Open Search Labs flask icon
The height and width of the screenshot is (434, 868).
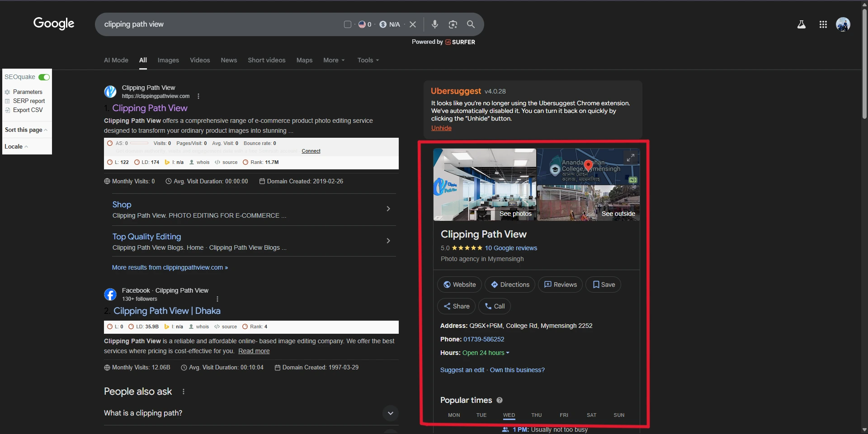801,24
